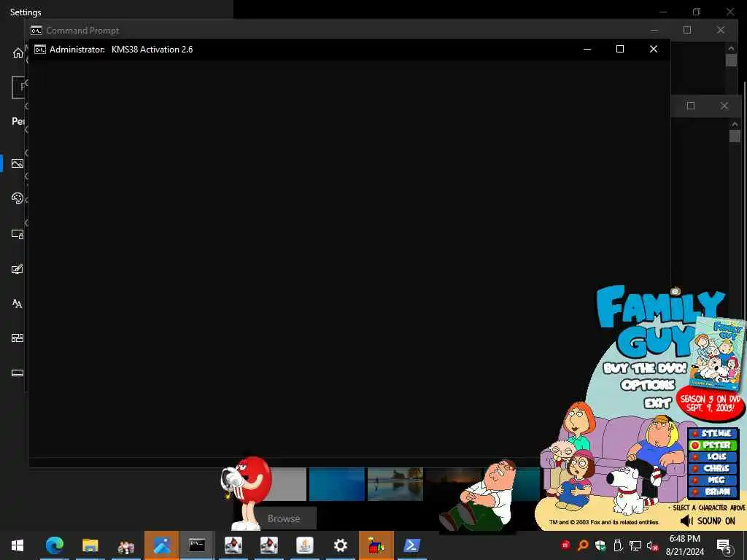Open Lock screen icon in Settings sidebar
The image size is (747, 560).
pos(18,234)
